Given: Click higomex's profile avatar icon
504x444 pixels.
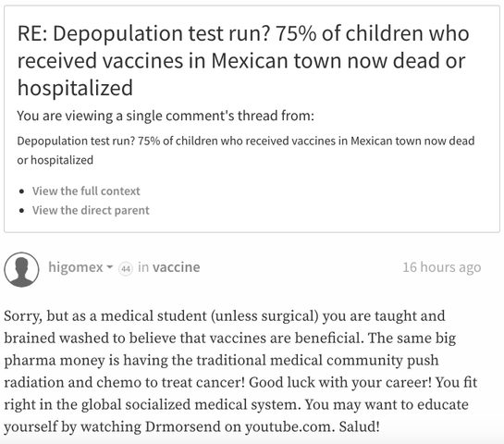Looking at the screenshot, I should click(21, 269).
